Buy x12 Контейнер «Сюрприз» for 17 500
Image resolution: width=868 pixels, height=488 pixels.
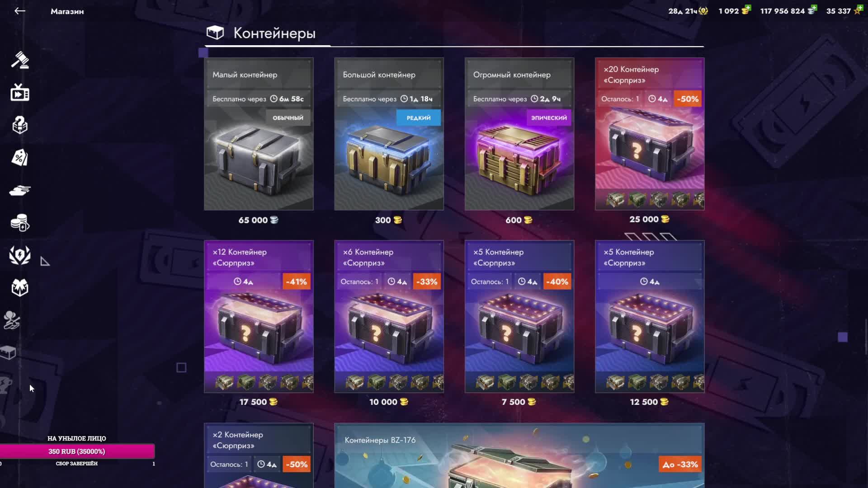pyautogui.click(x=259, y=316)
